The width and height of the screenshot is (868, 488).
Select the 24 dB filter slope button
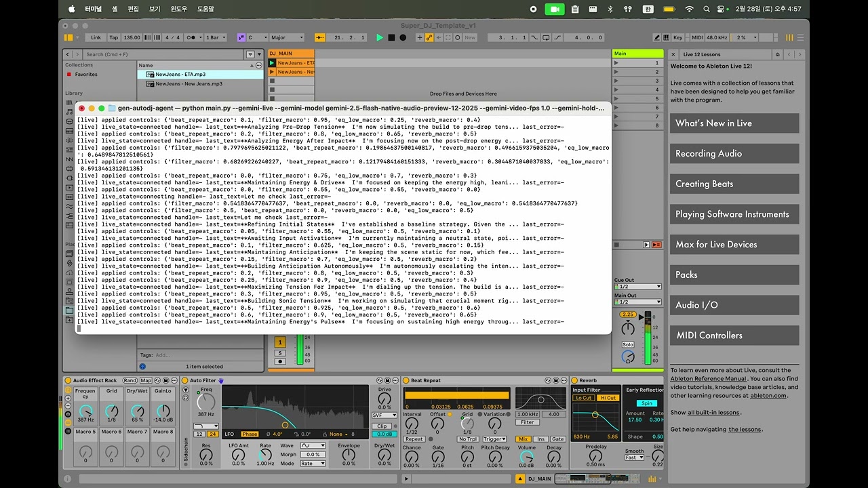point(213,434)
